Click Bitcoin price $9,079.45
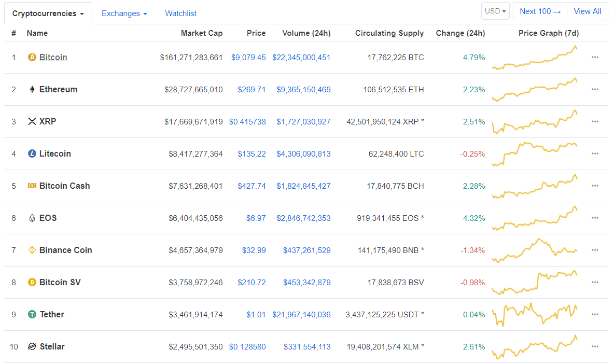The height and width of the screenshot is (364, 614). (248, 58)
